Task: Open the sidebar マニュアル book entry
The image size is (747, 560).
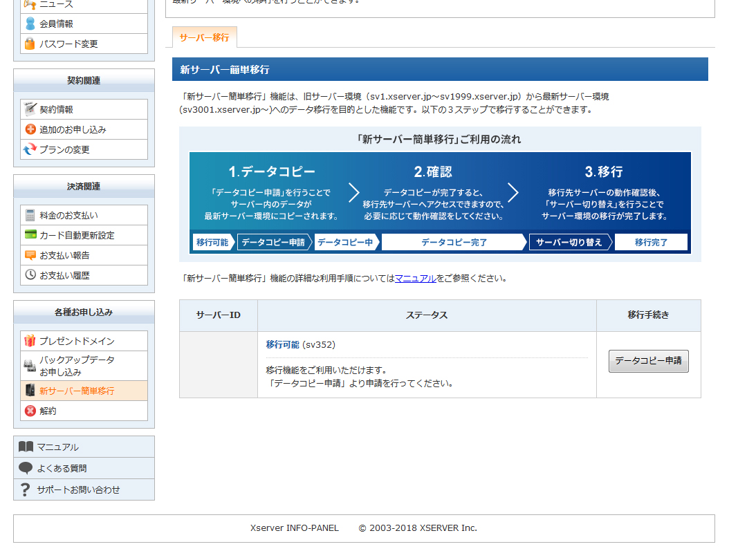Action: tap(57, 447)
